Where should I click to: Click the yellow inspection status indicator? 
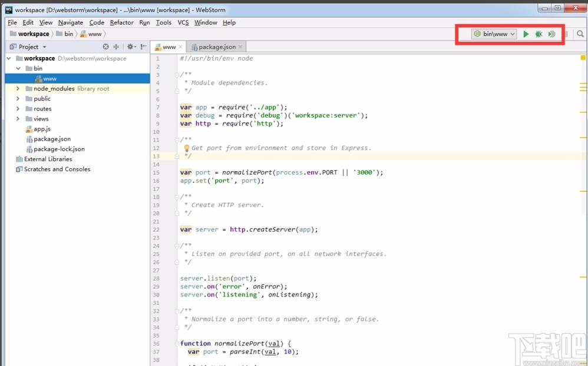[x=583, y=58]
